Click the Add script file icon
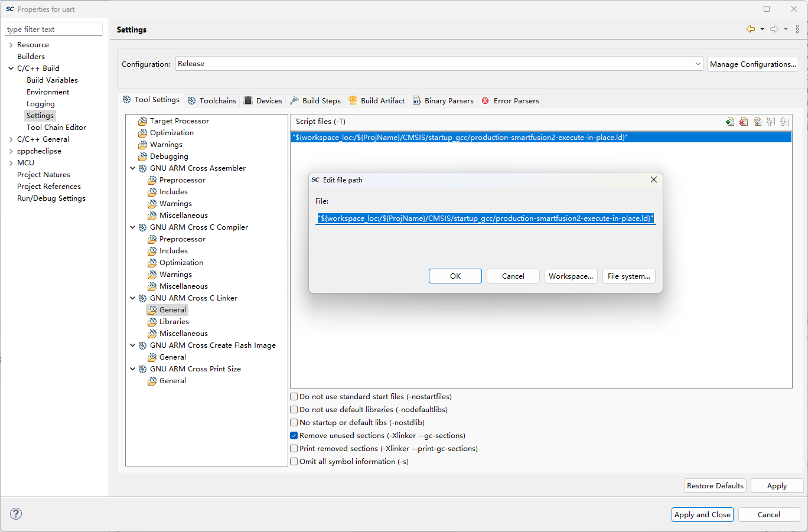The image size is (808, 532). click(730, 122)
